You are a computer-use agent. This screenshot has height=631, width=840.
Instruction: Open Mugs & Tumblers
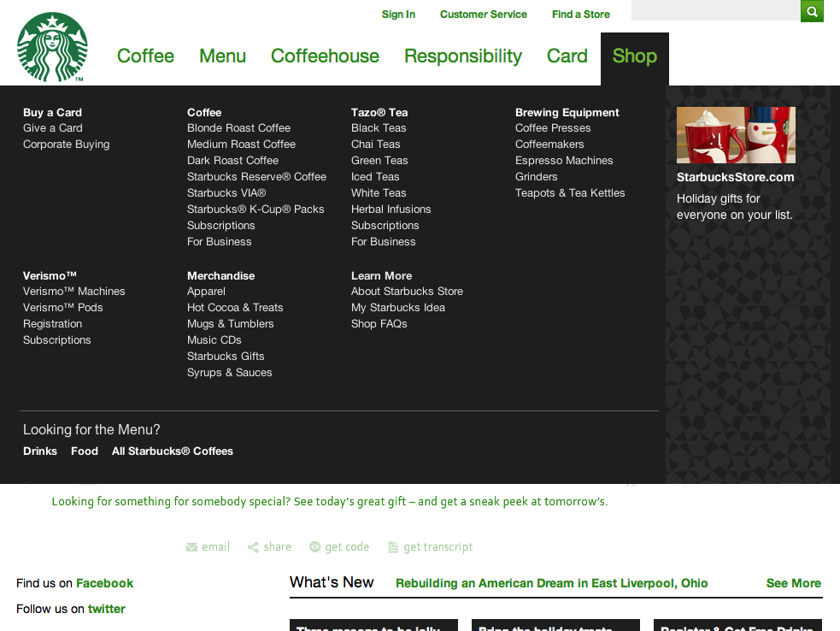[x=230, y=324]
